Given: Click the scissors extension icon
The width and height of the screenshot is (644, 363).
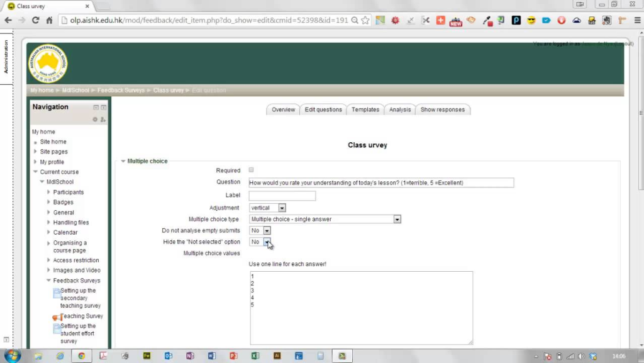Looking at the screenshot, I should pos(426,20).
